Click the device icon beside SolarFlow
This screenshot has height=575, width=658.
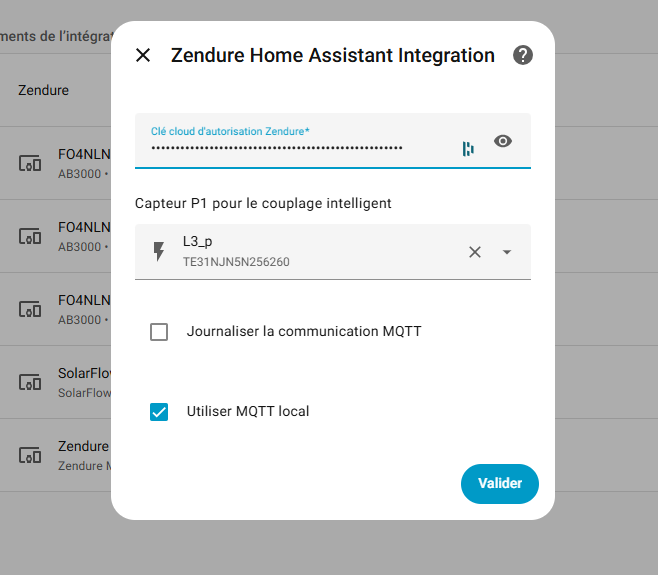(x=31, y=383)
